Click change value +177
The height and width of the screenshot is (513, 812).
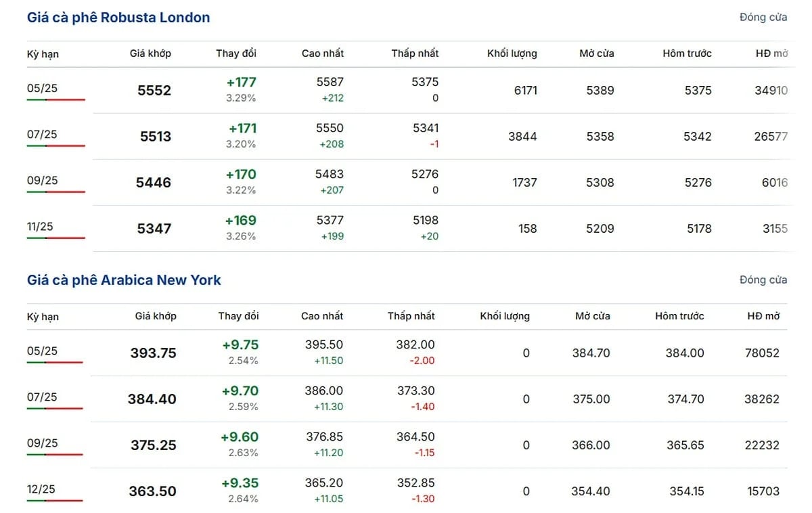242,83
